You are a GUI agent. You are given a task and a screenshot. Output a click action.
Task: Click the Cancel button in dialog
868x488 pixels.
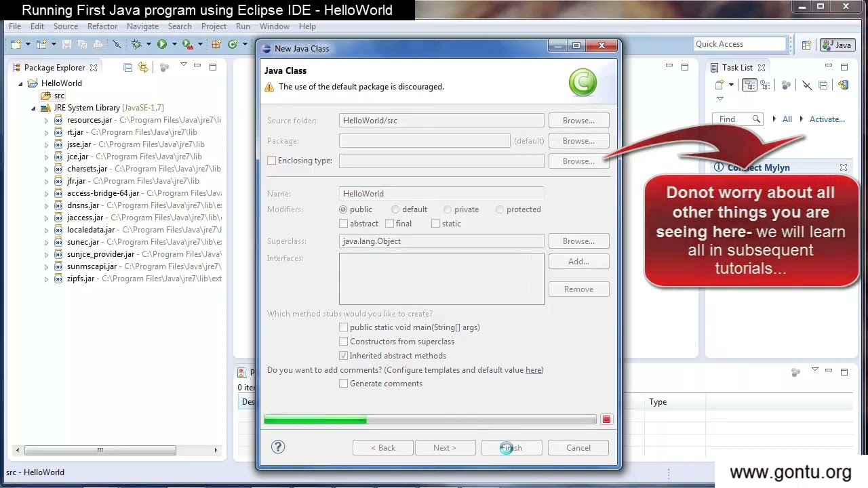pos(578,447)
